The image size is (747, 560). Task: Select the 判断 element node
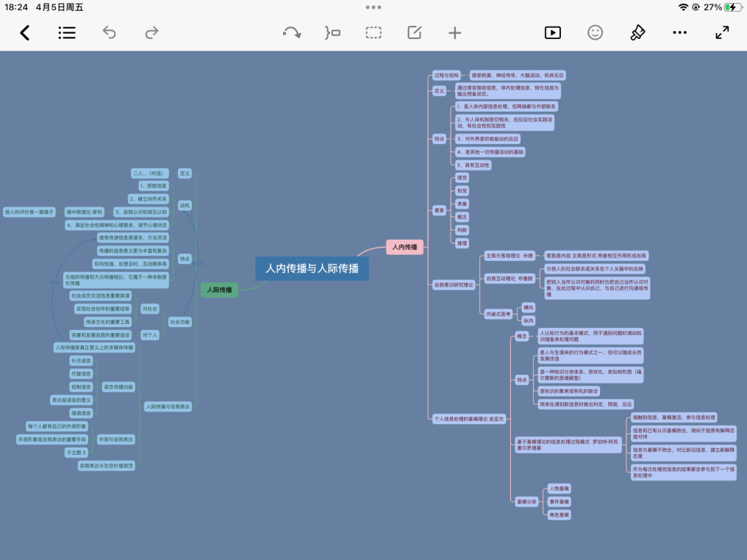pos(462,230)
